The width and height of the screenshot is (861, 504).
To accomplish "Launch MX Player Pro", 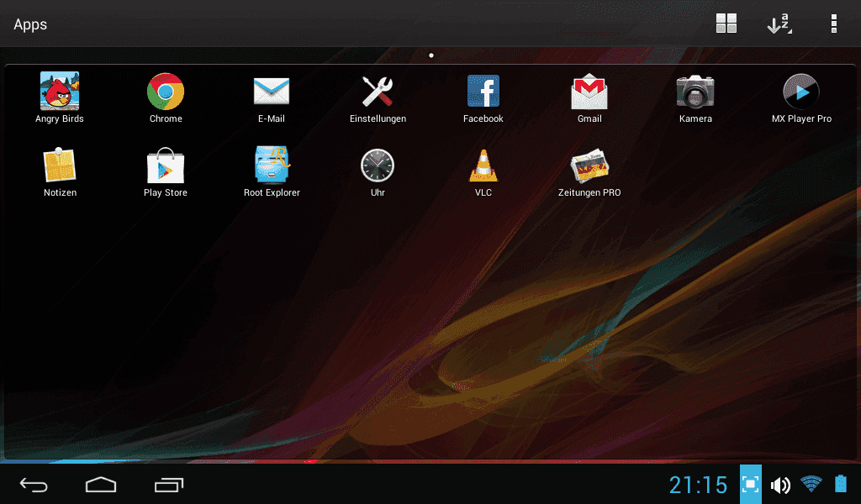I will pyautogui.click(x=801, y=97).
